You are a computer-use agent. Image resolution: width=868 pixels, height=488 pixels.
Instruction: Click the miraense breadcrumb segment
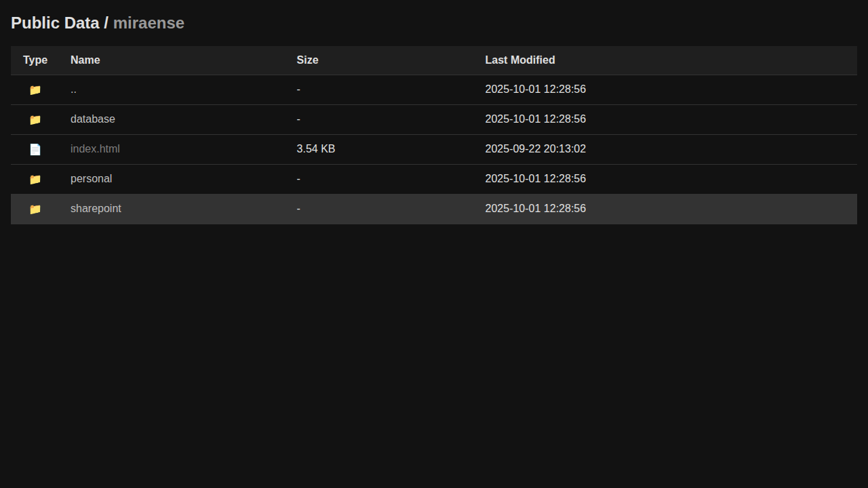pyautogui.click(x=149, y=23)
